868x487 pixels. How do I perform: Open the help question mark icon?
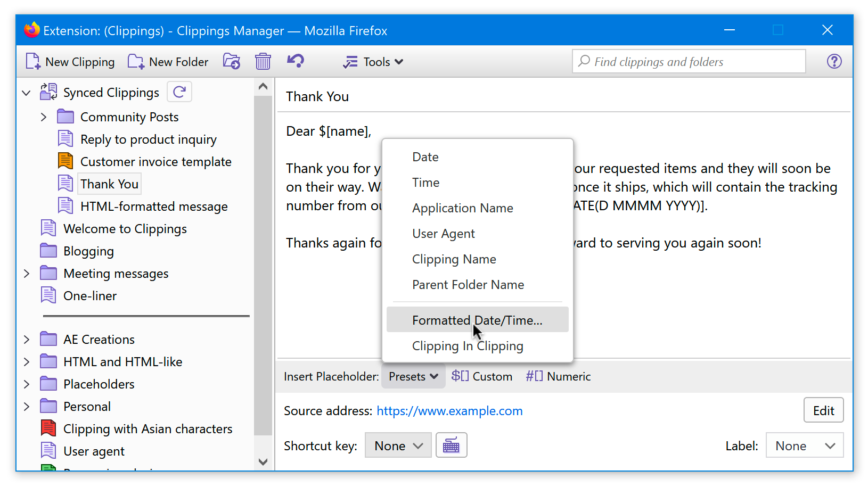[x=834, y=62]
